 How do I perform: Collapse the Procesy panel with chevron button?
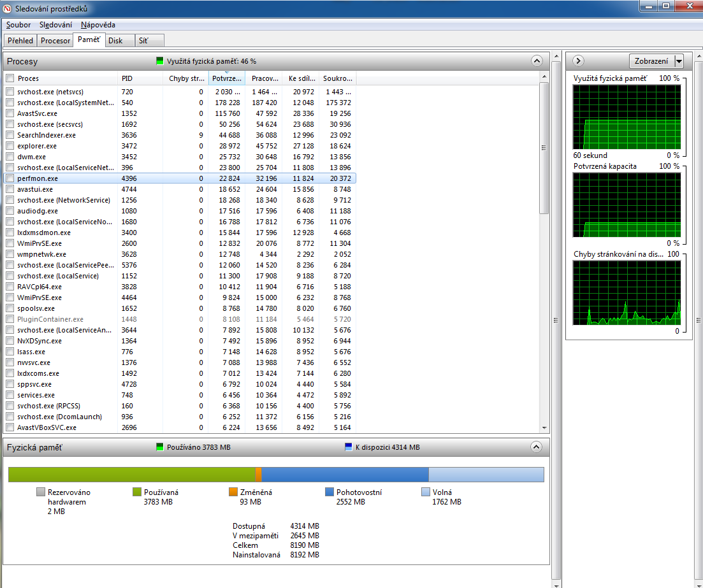pyautogui.click(x=537, y=61)
